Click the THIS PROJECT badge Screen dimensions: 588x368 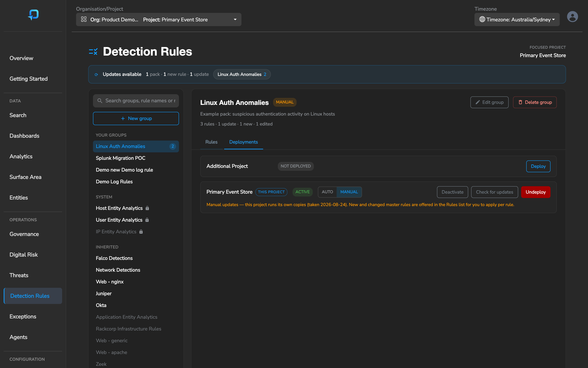click(271, 192)
